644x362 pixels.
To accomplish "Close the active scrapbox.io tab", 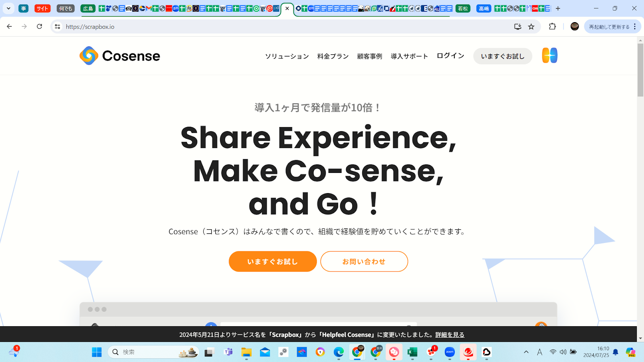I will click(x=287, y=8).
